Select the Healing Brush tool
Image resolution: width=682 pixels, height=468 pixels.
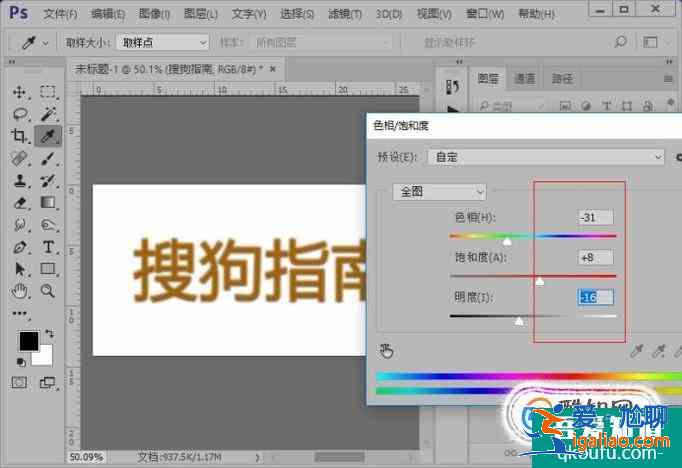pyautogui.click(x=19, y=158)
